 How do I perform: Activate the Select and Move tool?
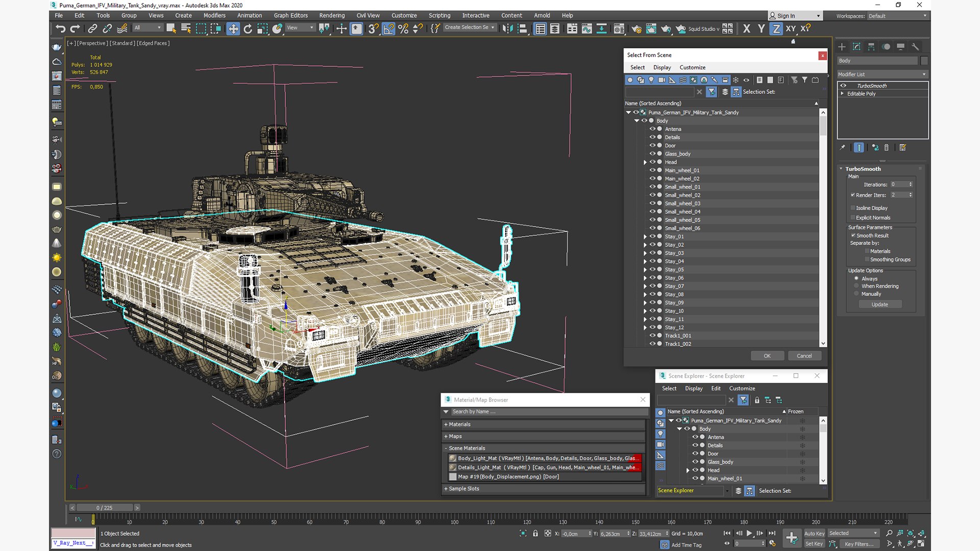(233, 29)
